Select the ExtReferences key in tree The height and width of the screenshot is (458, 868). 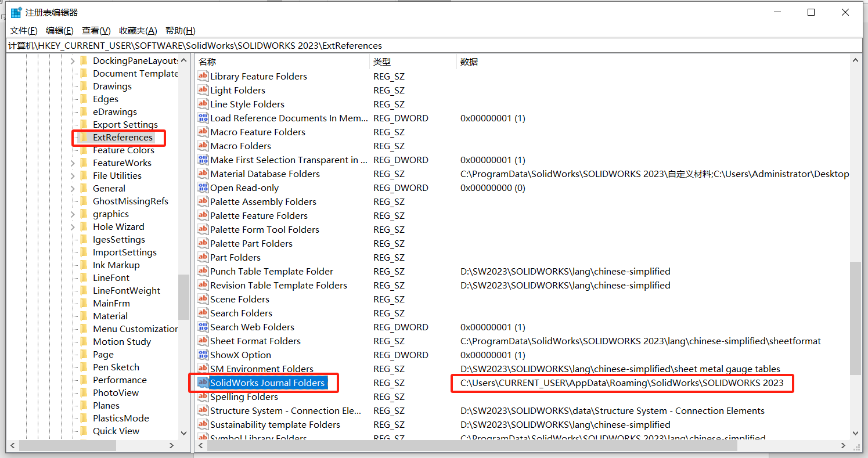click(x=123, y=138)
